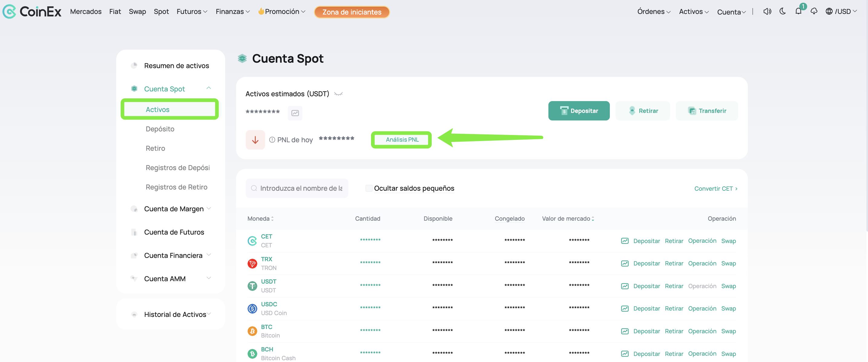Viewport: 868px width, 362px height.
Task: Click the CoinEx logo
Action: [32, 12]
